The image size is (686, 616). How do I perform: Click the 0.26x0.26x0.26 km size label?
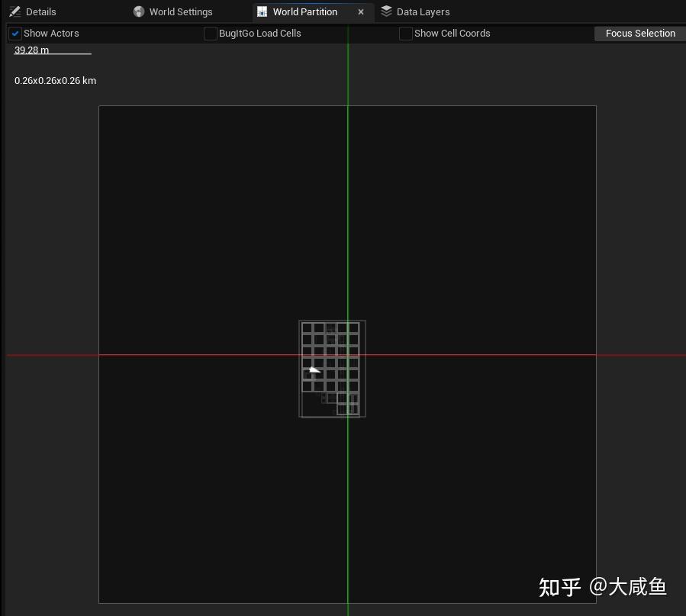(55, 80)
